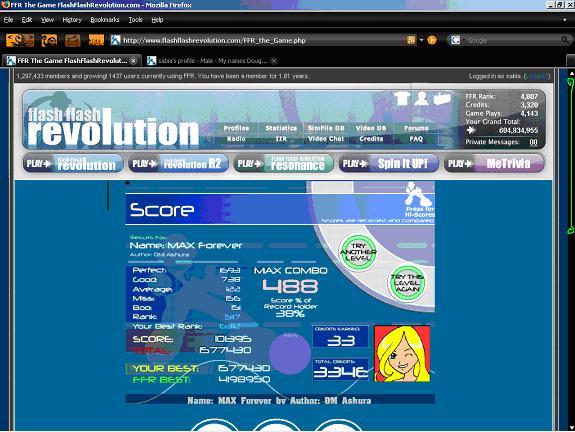Viewport: 575px width, 432px height.
Task: Click the orange go button beside address bar
Action: (x=432, y=40)
